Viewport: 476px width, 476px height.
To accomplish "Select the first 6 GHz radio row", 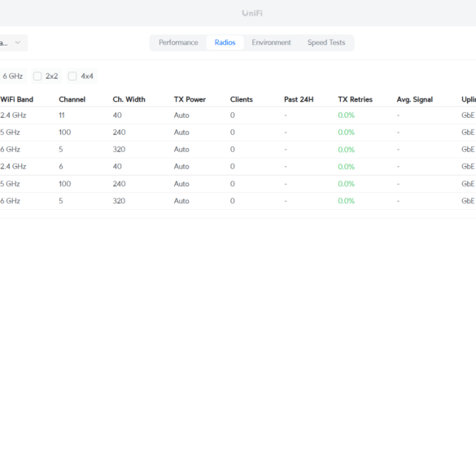I will (x=238, y=150).
